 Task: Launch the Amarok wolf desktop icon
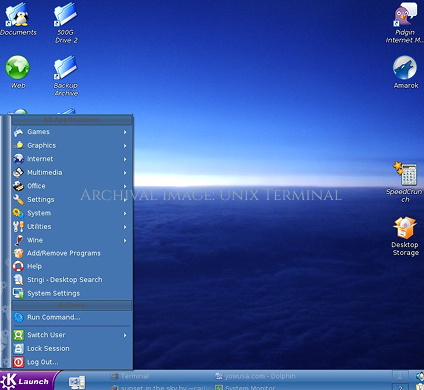[x=405, y=68]
